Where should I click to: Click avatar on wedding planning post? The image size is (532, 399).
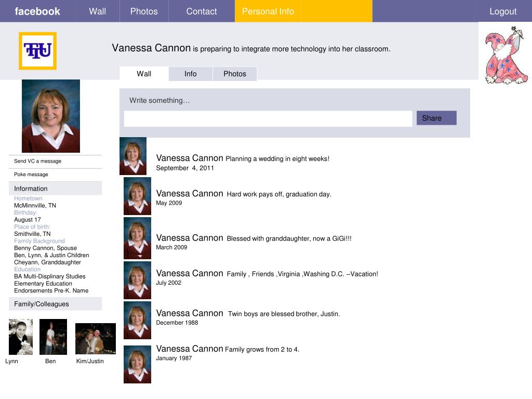pos(133,156)
